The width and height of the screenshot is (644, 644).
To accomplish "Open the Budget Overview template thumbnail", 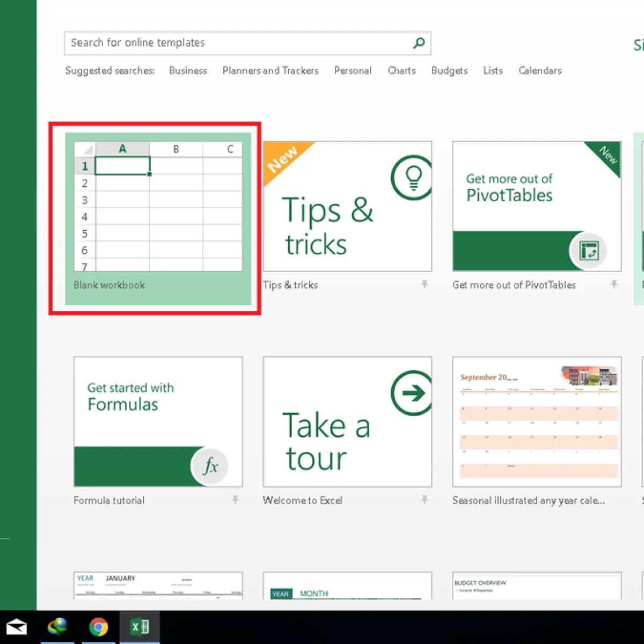I will tap(537, 586).
